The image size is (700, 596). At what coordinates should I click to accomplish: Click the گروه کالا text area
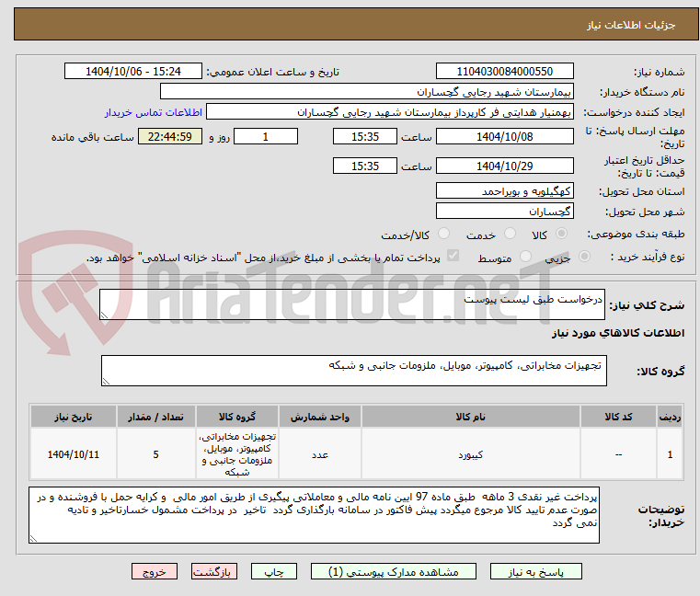354,371
